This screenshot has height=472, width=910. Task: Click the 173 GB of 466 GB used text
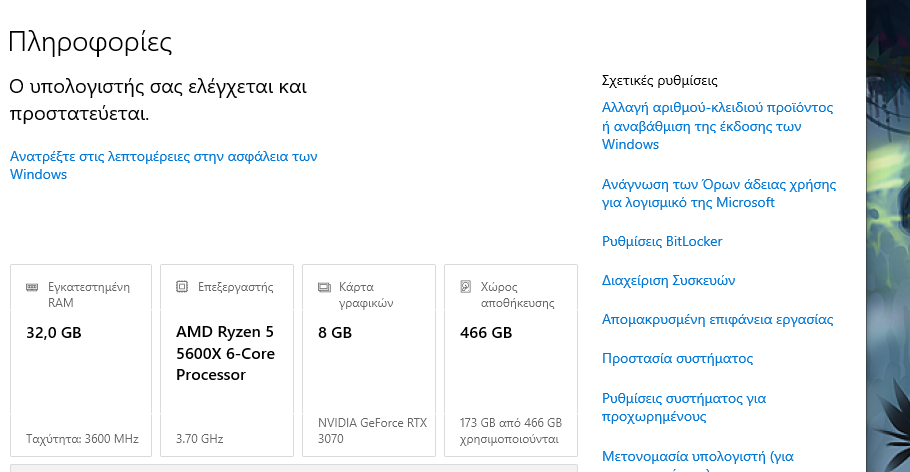pos(511,431)
